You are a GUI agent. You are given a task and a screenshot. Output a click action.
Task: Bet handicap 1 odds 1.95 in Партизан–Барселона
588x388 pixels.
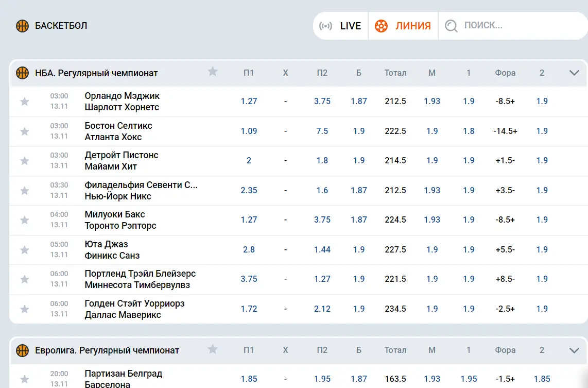pos(469,379)
